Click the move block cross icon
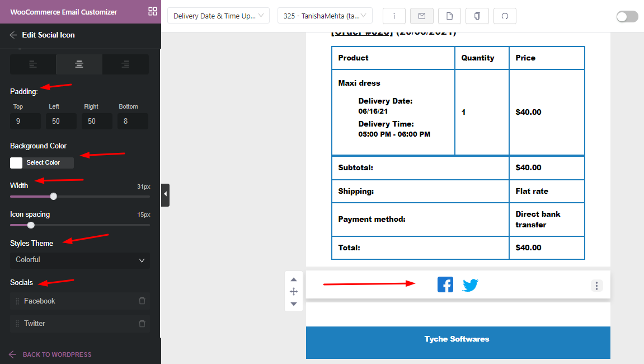 [294, 292]
